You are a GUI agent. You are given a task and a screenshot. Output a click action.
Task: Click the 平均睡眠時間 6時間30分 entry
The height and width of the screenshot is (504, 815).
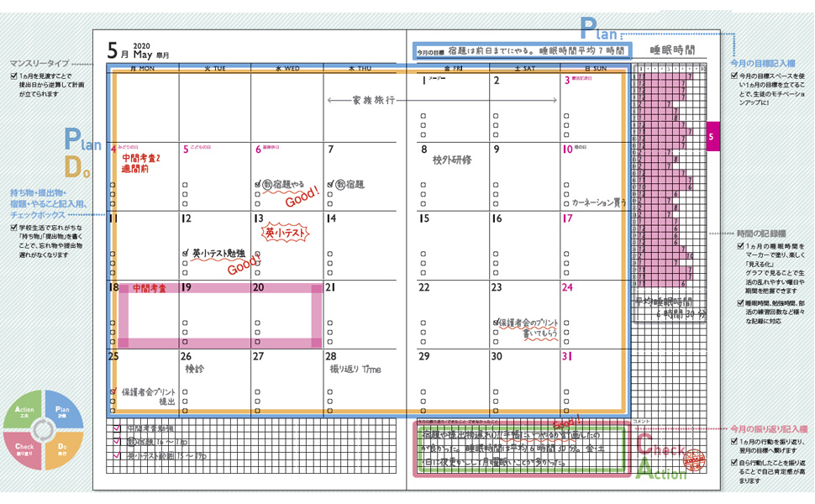(671, 307)
